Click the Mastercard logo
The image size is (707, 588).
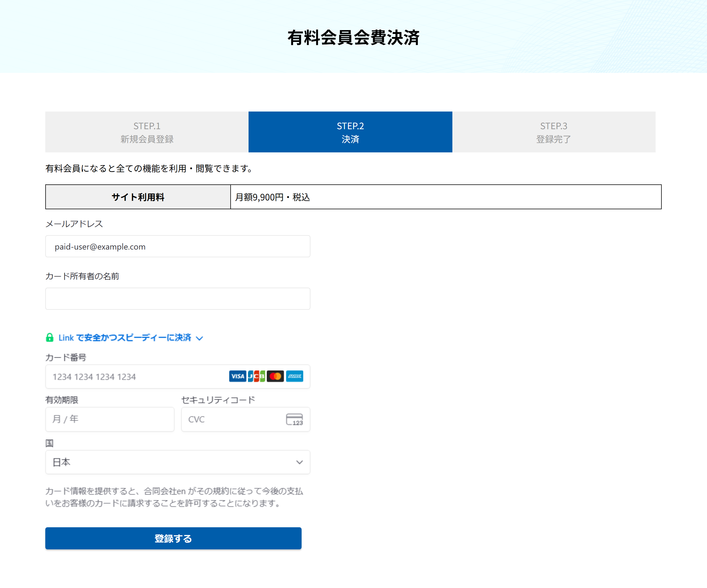275,376
